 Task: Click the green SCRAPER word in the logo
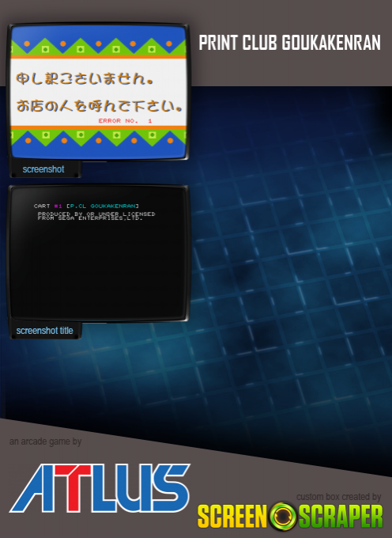[x=341, y=516]
